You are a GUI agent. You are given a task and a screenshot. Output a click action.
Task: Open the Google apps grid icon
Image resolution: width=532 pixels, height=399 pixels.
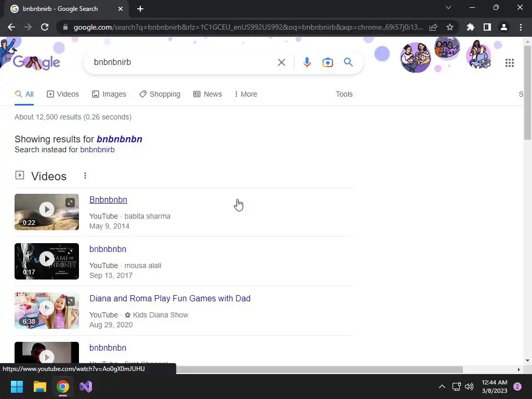[509, 63]
